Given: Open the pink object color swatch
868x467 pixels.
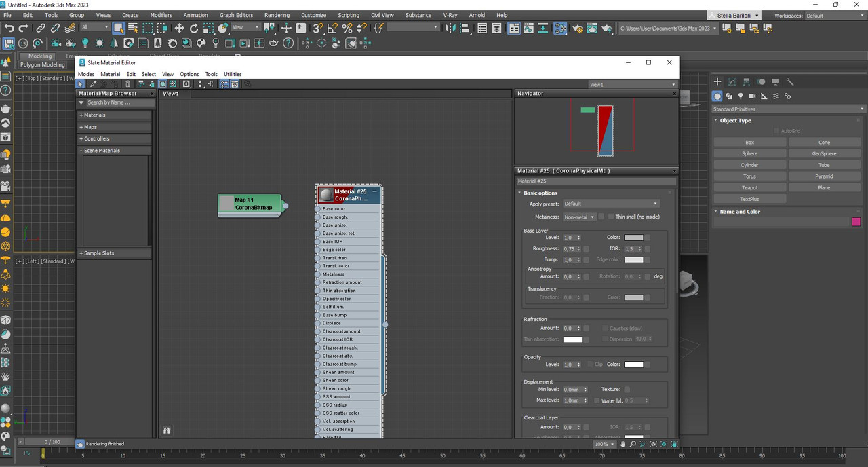Looking at the screenshot, I should 856,222.
